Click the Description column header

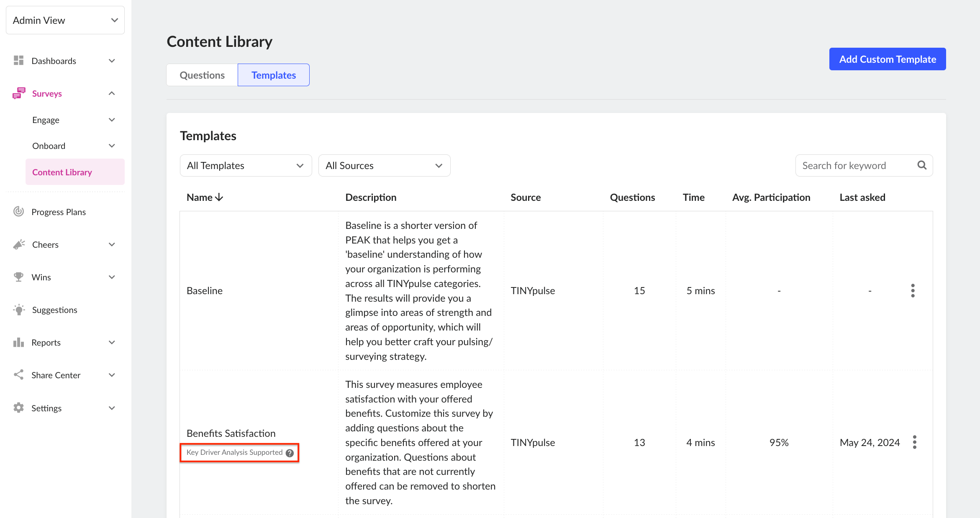[371, 197]
